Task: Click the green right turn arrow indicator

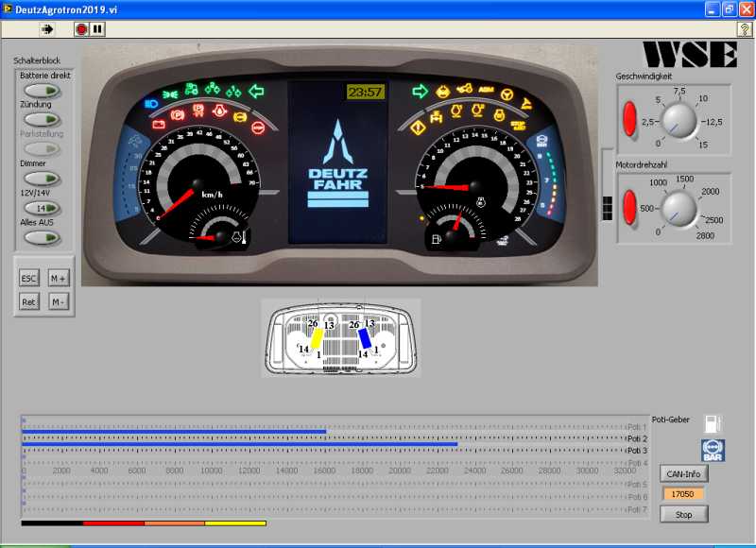Action: click(x=420, y=91)
